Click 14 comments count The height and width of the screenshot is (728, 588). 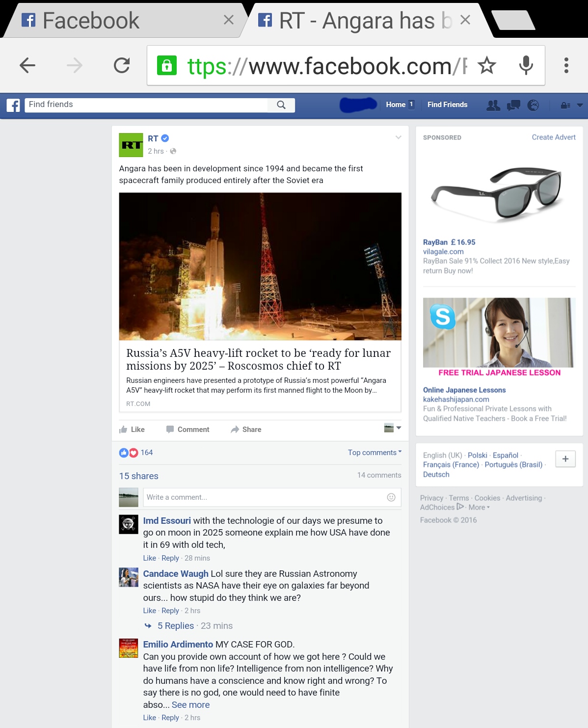coord(379,475)
